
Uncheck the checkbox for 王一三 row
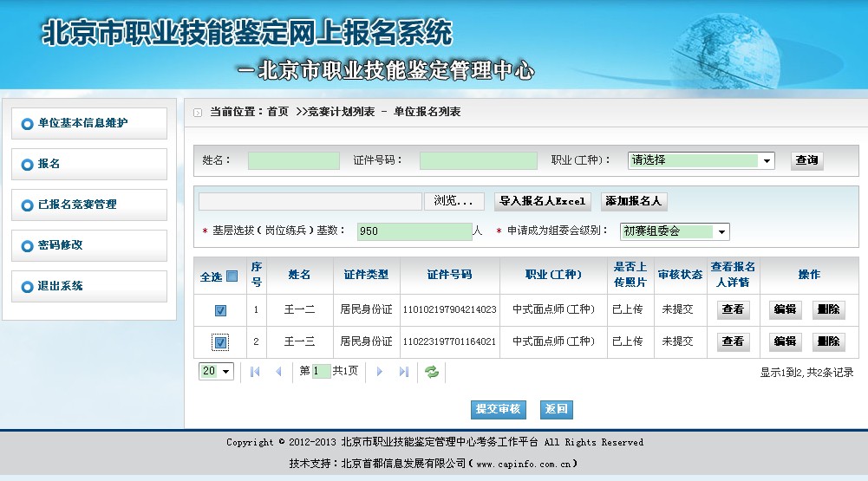coord(220,342)
